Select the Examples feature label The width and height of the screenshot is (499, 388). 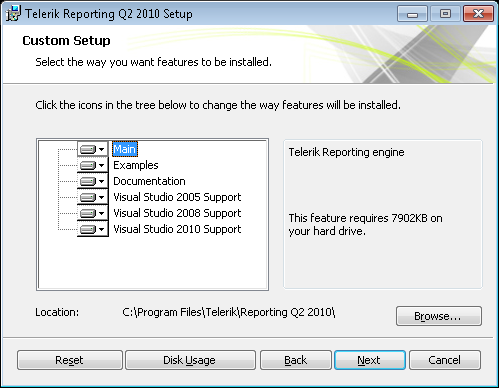tap(136, 165)
